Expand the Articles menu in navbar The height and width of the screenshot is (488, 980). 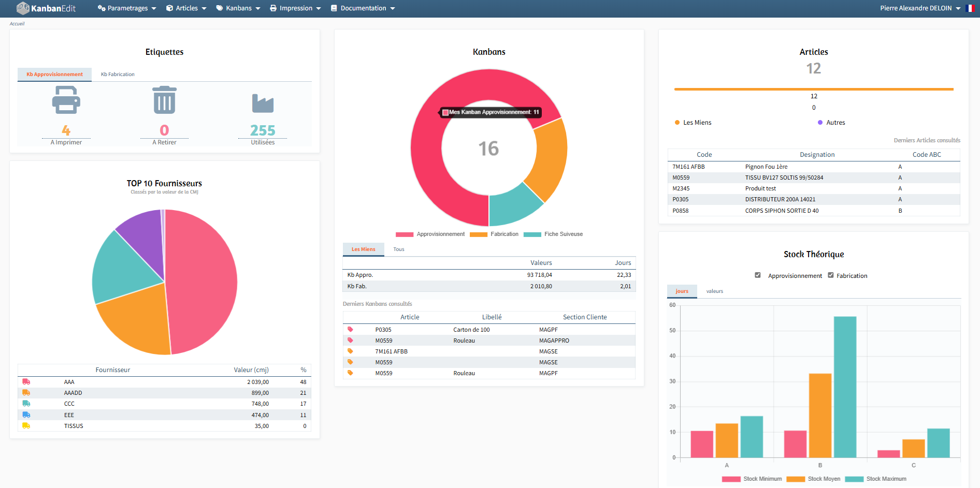(186, 8)
